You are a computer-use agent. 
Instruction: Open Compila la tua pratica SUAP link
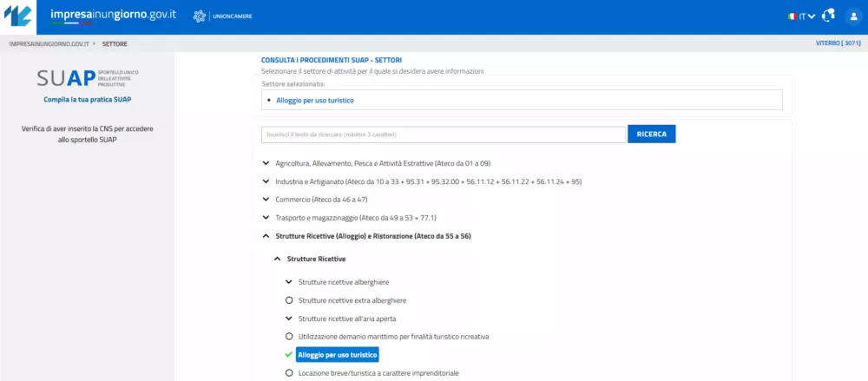point(87,100)
